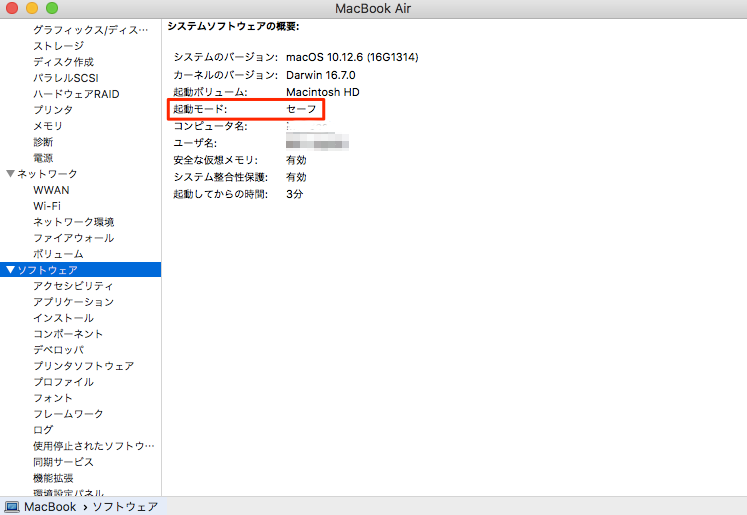Select パラレルSCSI item

click(x=66, y=78)
